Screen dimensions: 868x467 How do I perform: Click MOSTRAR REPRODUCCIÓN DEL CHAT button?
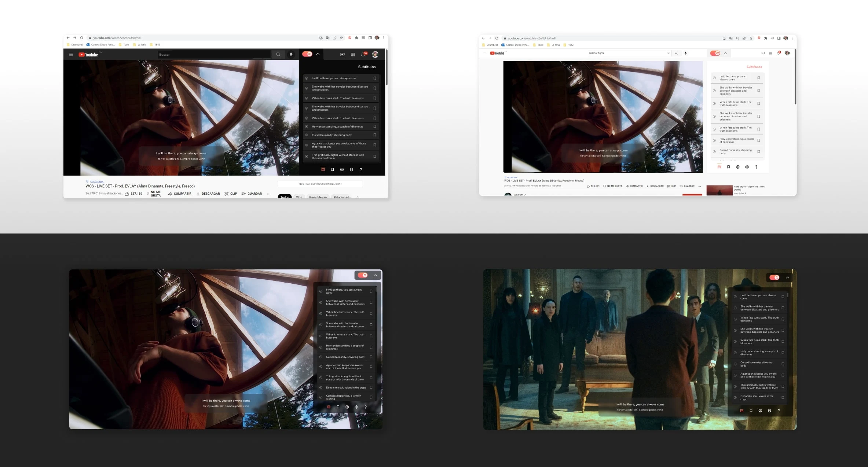(x=320, y=184)
